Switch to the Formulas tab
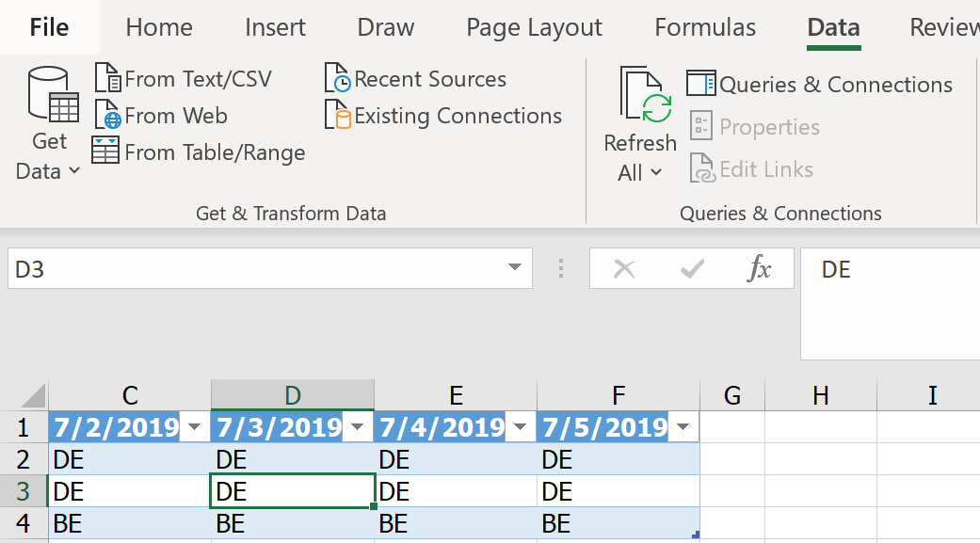This screenshot has width=980, height=543. click(705, 28)
